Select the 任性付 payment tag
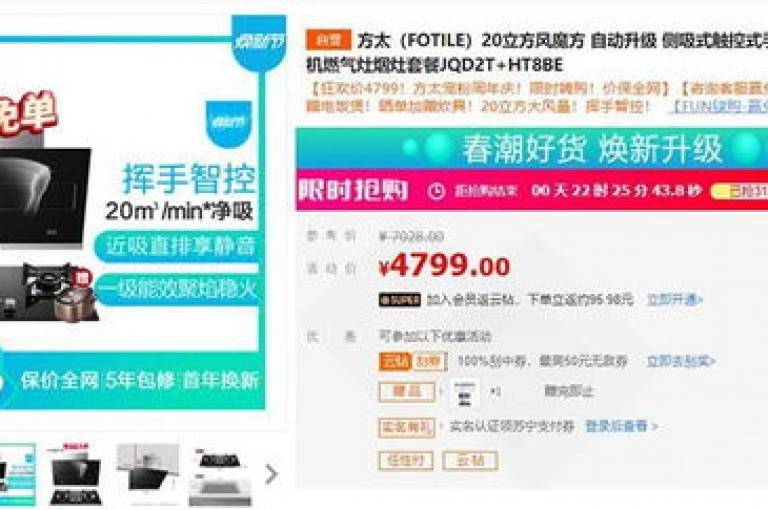Image resolution: width=768 pixels, height=510 pixels. [406, 461]
